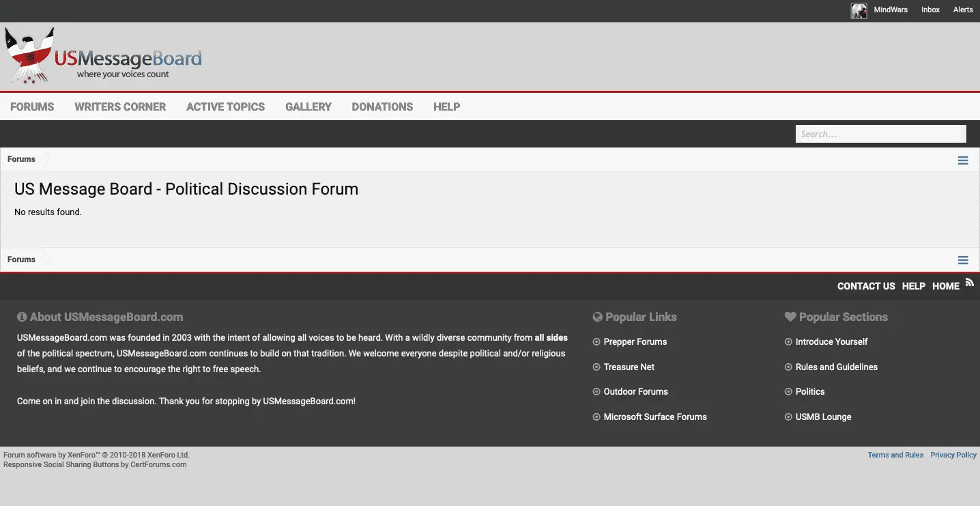
Task: View the Privacy Policy link
Action: point(953,455)
